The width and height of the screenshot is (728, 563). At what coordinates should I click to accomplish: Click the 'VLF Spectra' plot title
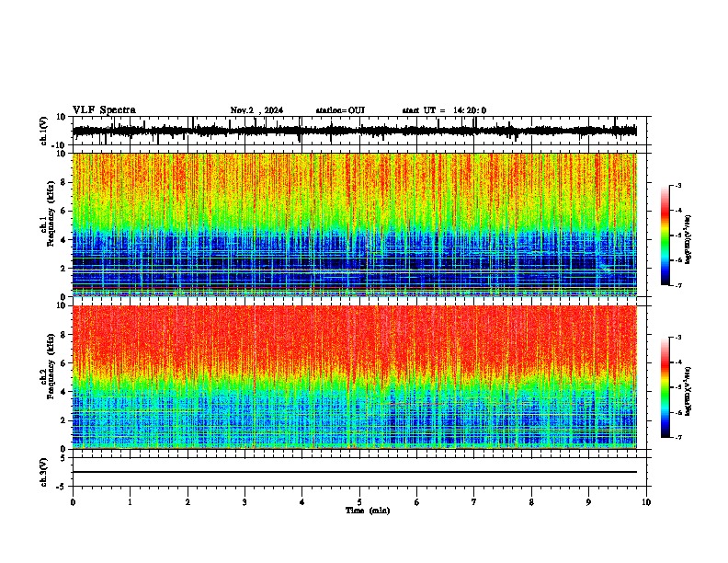pyautogui.click(x=104, y=110)
